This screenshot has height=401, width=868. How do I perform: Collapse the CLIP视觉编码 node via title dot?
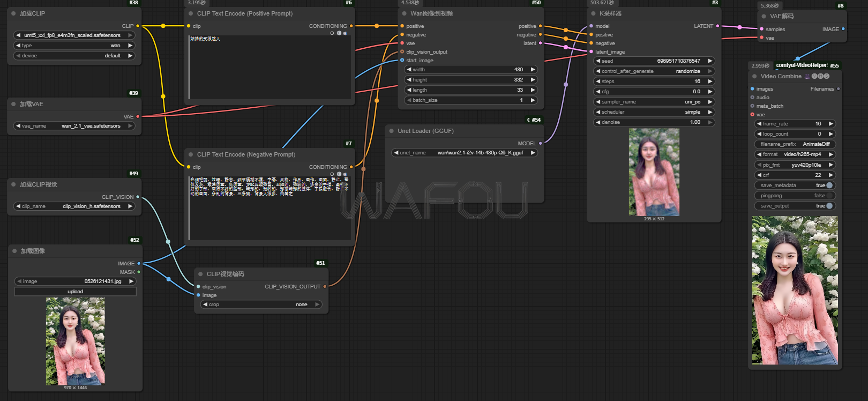pos(200,274)
